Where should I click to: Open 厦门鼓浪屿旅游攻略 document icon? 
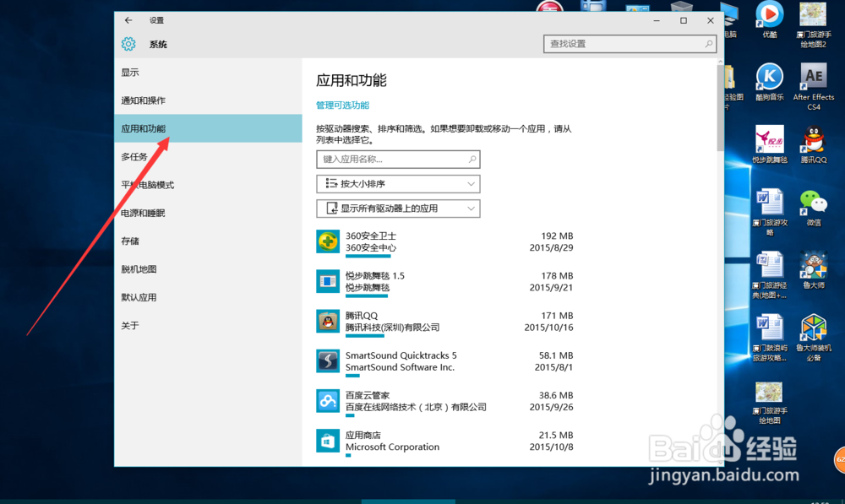(x=770, y=338)
